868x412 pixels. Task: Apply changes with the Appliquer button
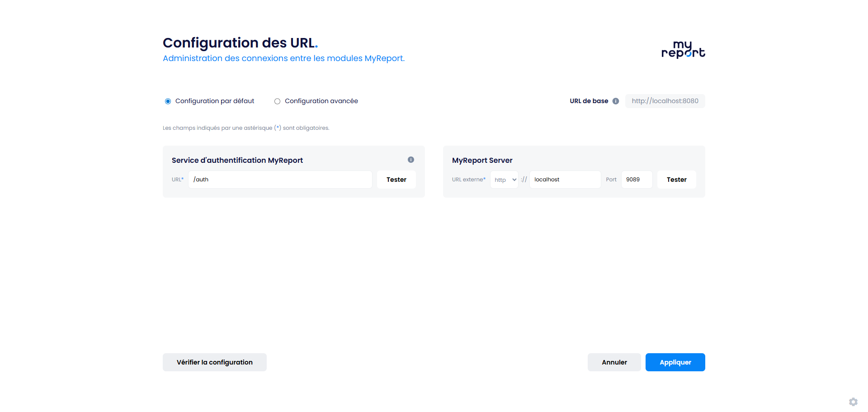(675, 362)
